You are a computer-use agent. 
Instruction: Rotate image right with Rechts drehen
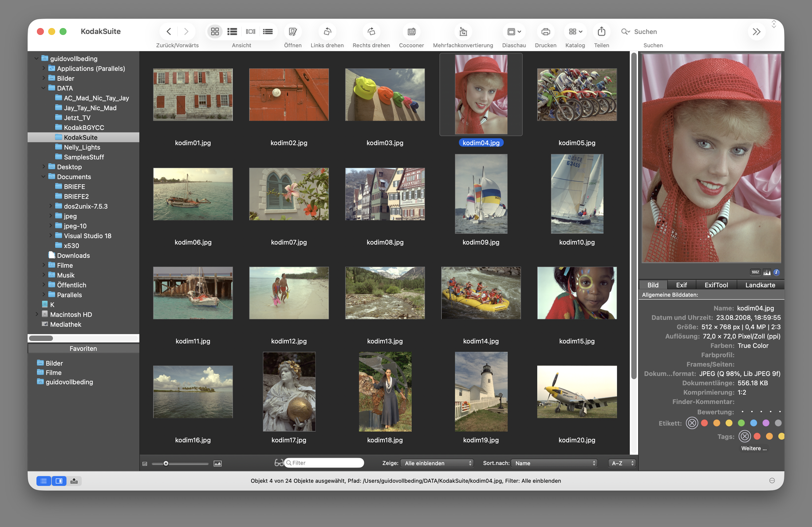click(371, 31)
